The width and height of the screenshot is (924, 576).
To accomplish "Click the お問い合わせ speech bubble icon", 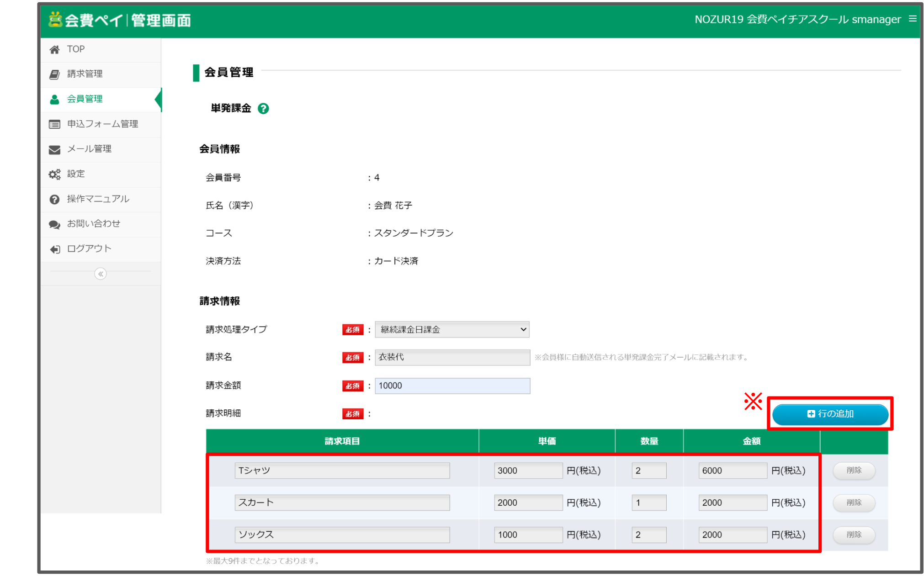I will click(55, 224).
